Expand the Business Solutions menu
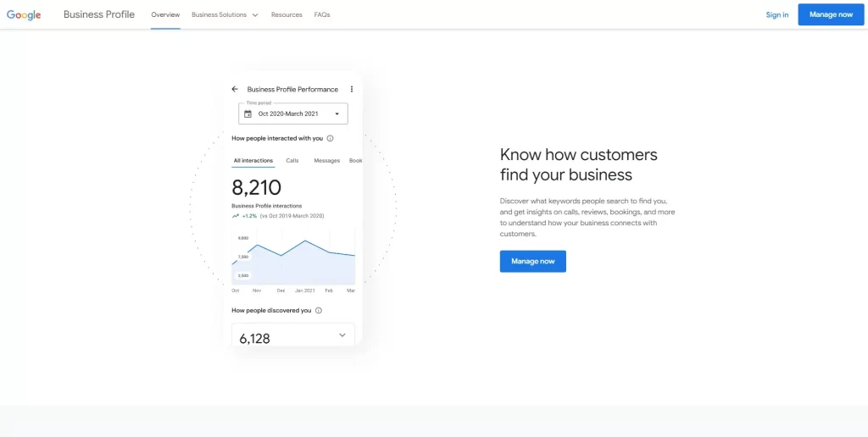The height and width of the screenshot is (437, 868). 225,15
